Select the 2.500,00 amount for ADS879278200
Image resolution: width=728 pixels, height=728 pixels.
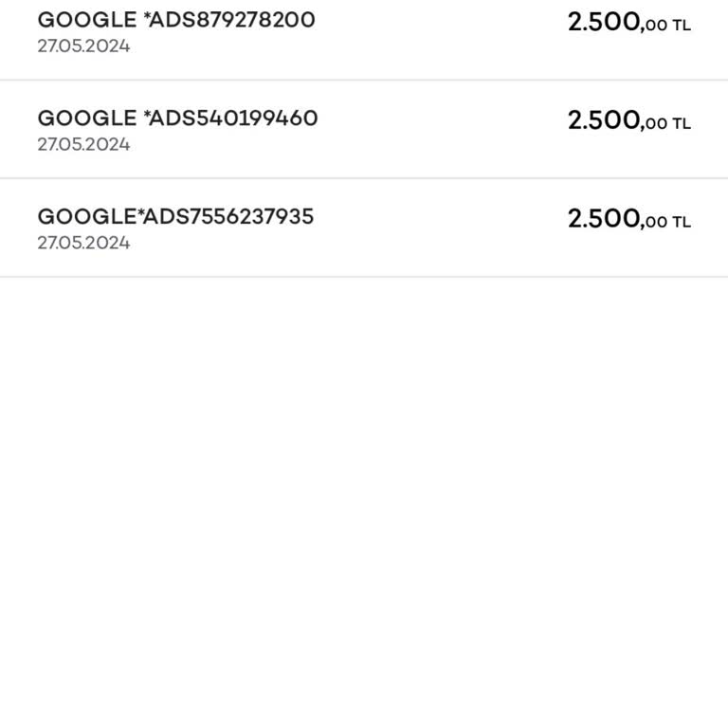[616, 23]
